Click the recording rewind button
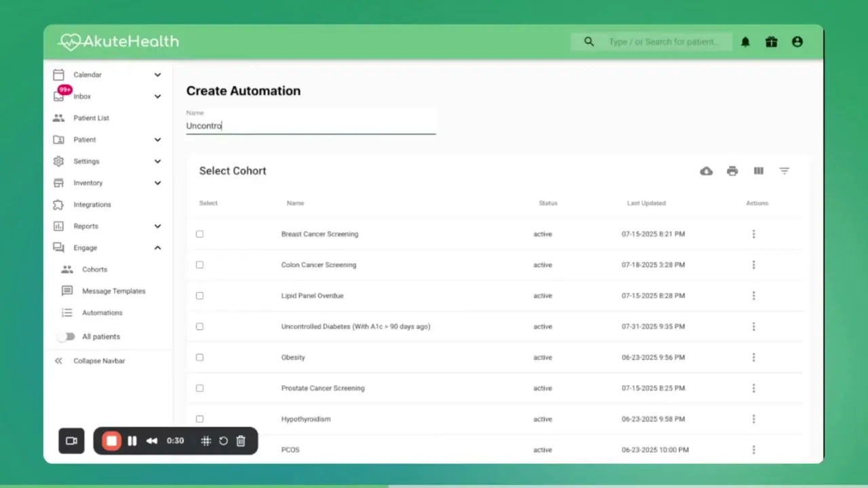This screenshot has height=488, width=868. tap(152, 441)
